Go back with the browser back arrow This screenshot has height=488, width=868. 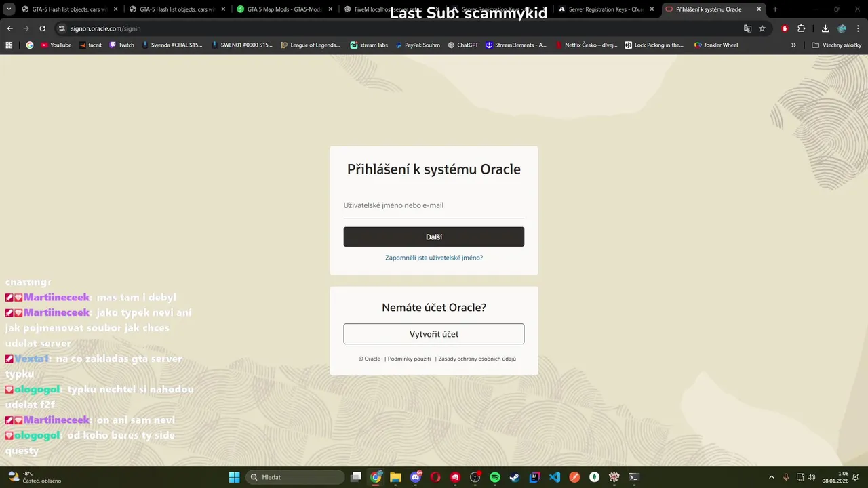(x=9, y=28)
